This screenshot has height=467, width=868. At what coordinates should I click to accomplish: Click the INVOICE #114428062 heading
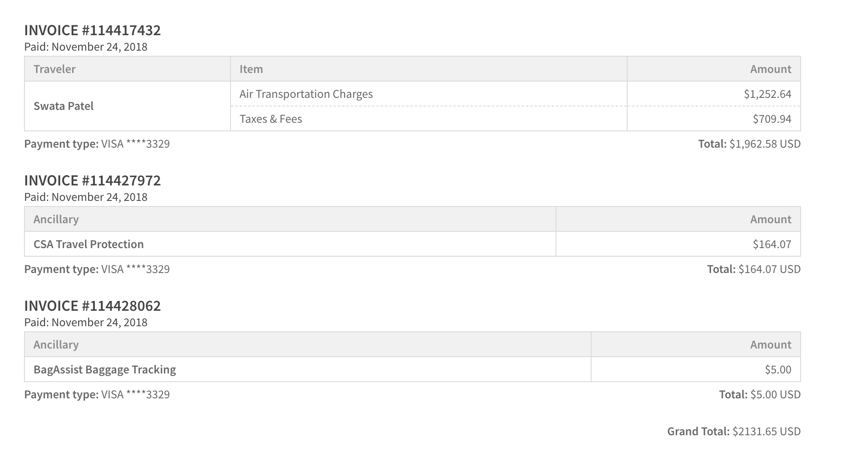tap(92, 306)
